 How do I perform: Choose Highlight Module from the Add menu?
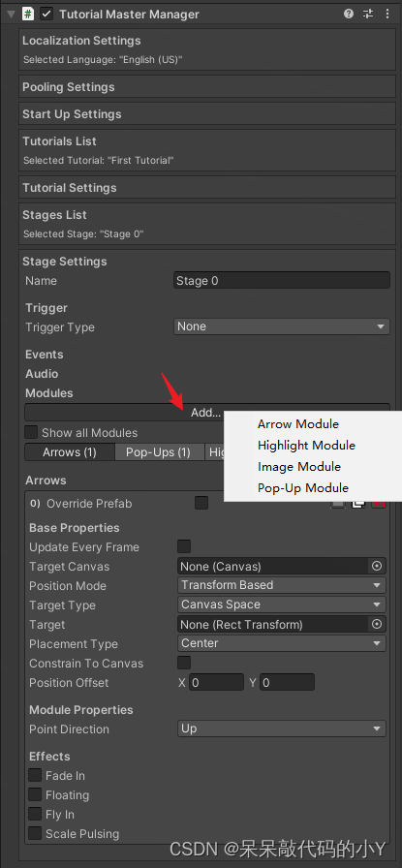pos(306,445)
